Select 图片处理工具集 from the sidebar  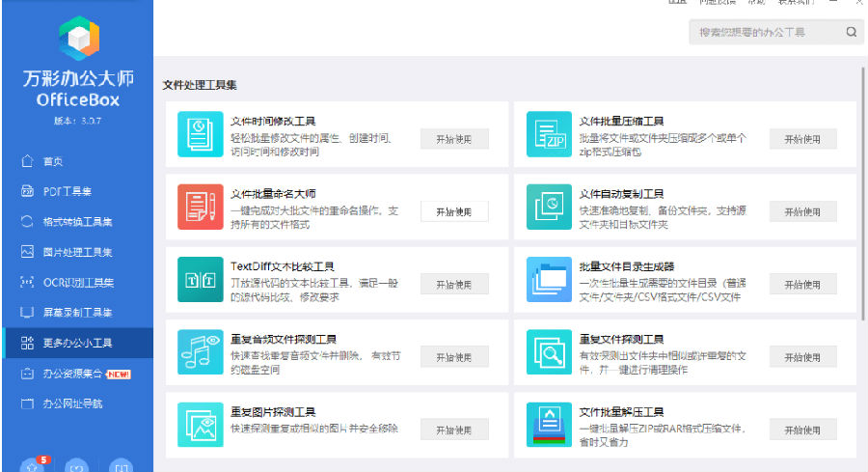pos(77,252)
